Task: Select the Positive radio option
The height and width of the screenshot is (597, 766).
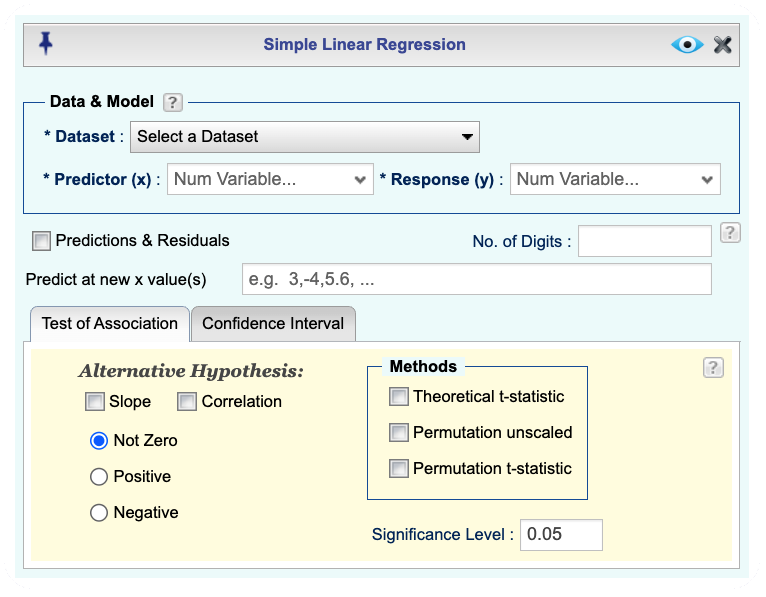Action: pyautogui.click(x=99, y=476)
